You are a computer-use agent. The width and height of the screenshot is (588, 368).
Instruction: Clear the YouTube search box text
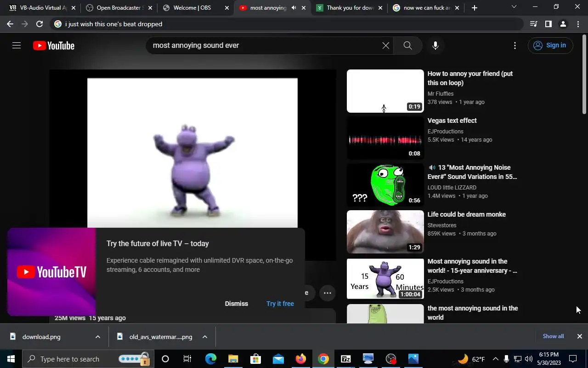[385, 46]
